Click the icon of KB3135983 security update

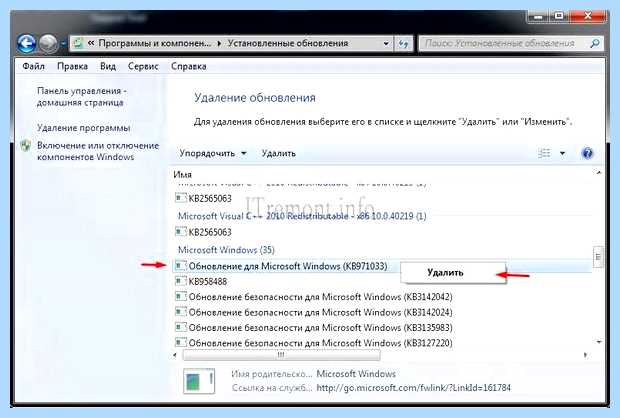click(181, 327)
